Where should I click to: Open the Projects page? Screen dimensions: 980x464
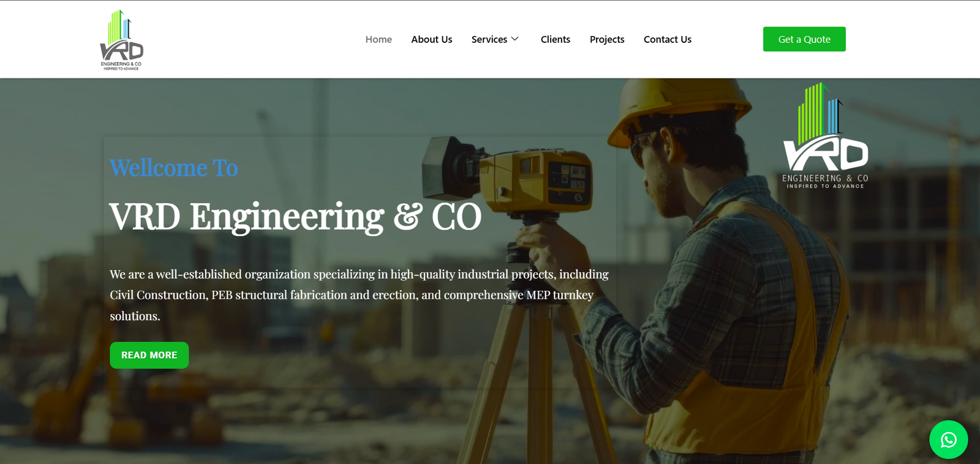pos(607,39)
